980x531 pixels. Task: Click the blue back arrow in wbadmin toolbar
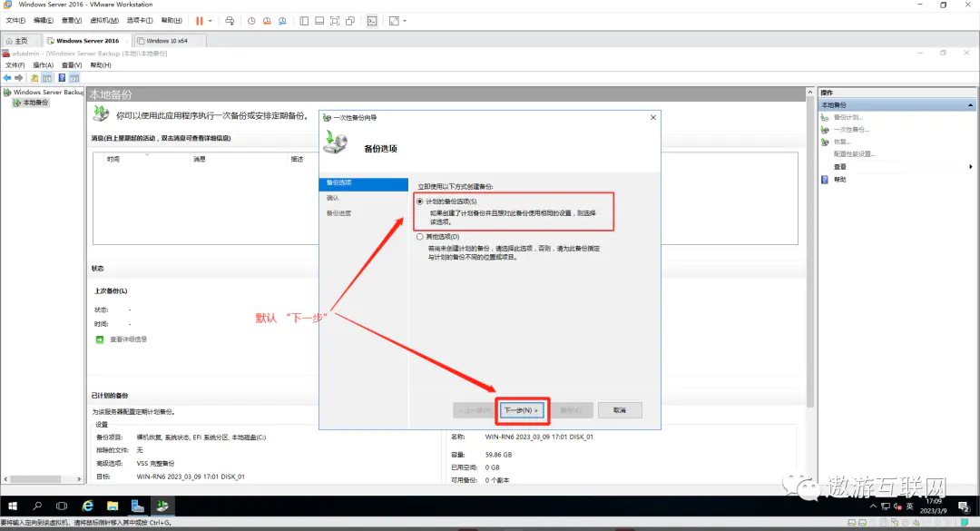pyautogui.click(x=7, y=77)
